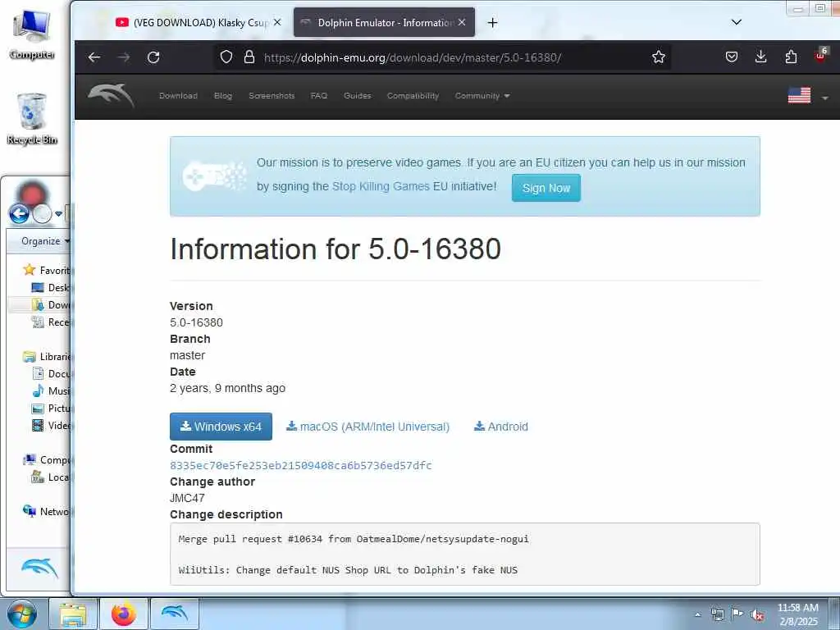This screenshot has width=840, height=630.
Task: Follow the Stop Killing Games link
Action: [381, 186]
